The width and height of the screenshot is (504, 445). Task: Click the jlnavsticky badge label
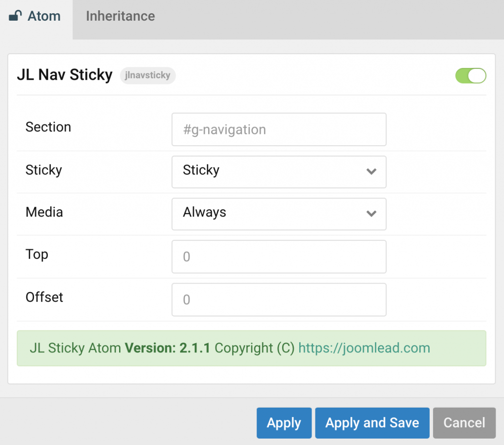click(x=147, y=76)
